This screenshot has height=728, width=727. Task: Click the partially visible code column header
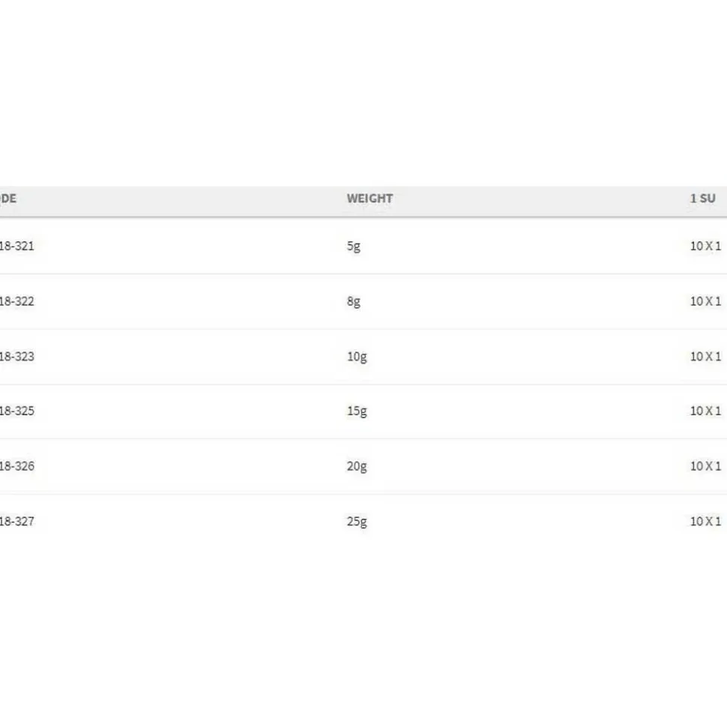pyautogui.click(x=8, y=198)
